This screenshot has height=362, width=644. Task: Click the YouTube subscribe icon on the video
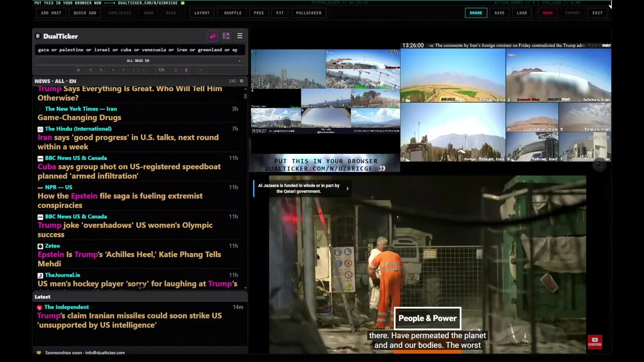click(x=595, y=342)
